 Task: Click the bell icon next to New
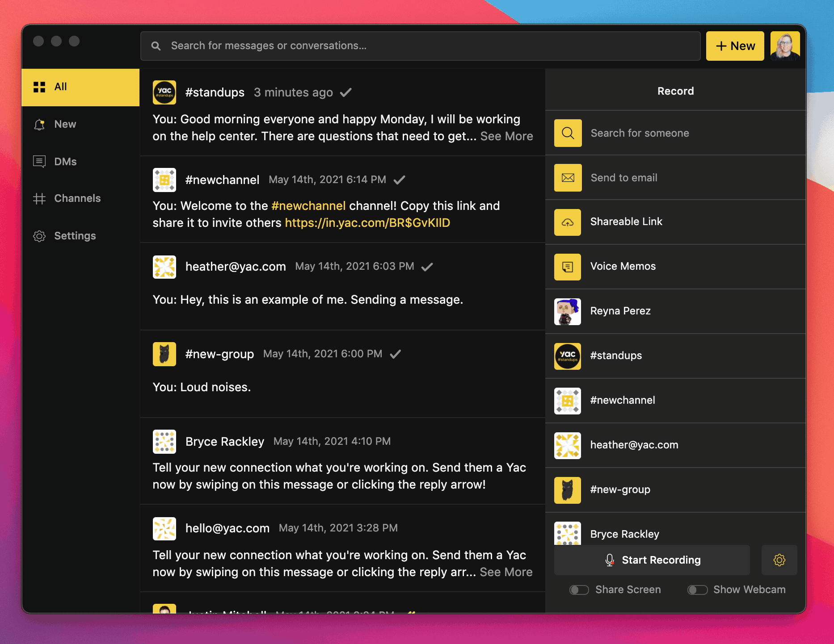pyautogui.click(x=39, y=124)
